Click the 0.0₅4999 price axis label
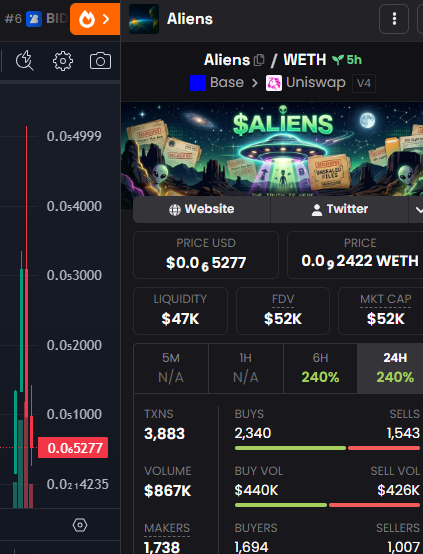Viewport: 423px width, 554px height. pos(74,136)
